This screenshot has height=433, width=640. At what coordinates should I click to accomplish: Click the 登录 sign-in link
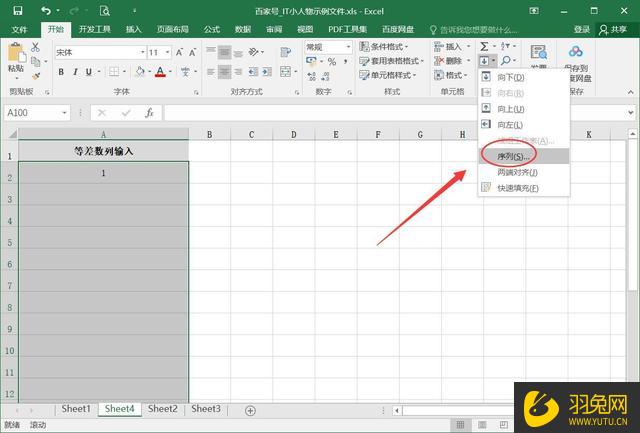click(x=582, y=29)
